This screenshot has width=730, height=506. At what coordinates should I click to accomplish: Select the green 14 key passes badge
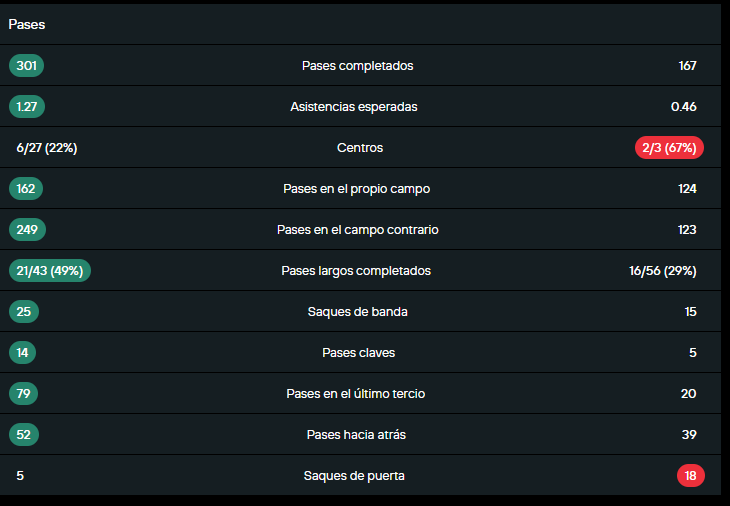click(x=24, y=353)
